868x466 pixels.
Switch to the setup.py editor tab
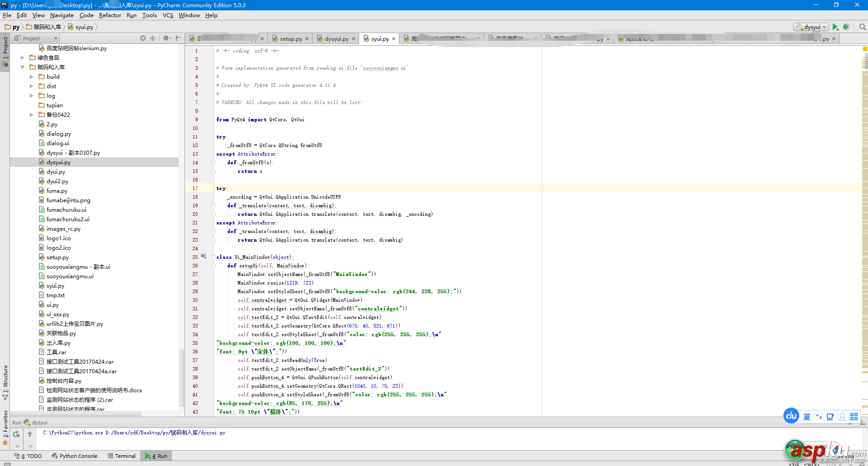tap(290, 38)
